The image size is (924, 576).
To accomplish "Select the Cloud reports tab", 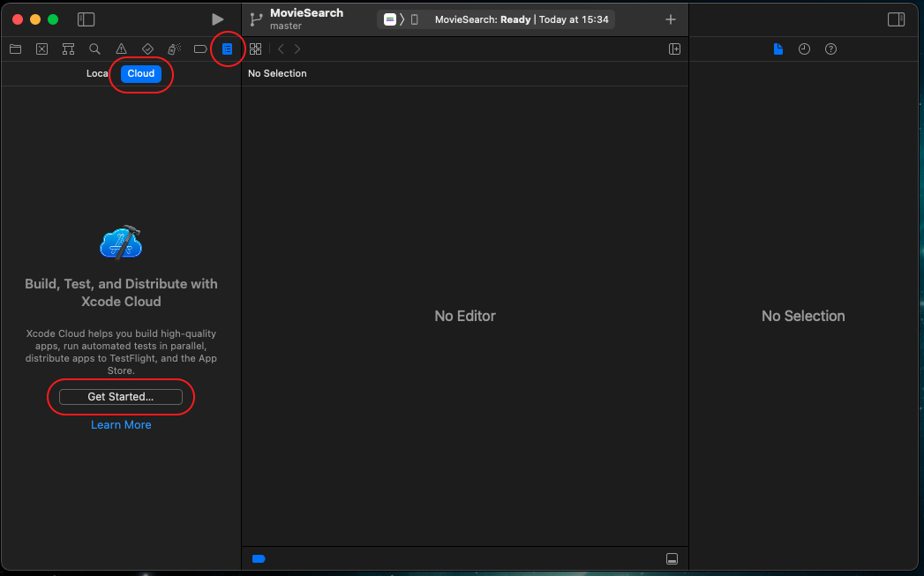I will (x=141, y=73).
